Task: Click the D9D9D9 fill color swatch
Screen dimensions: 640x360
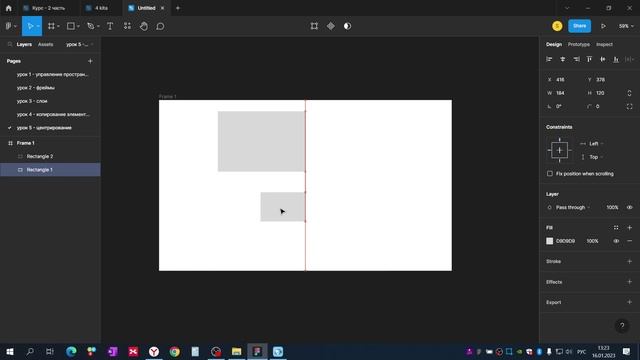Action: 550,241
